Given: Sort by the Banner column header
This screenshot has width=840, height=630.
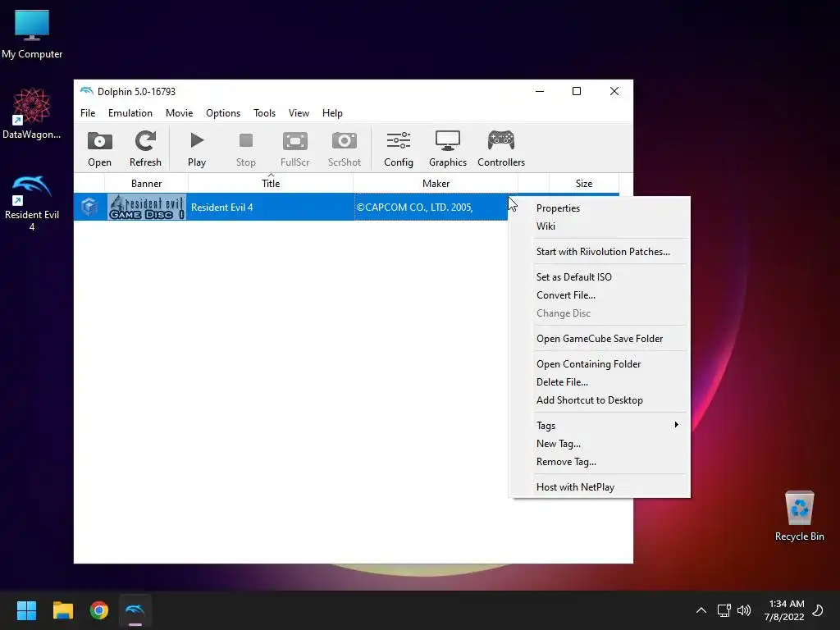Looking at the screenshot, I should pyautogui.click(x=146, y=183).
